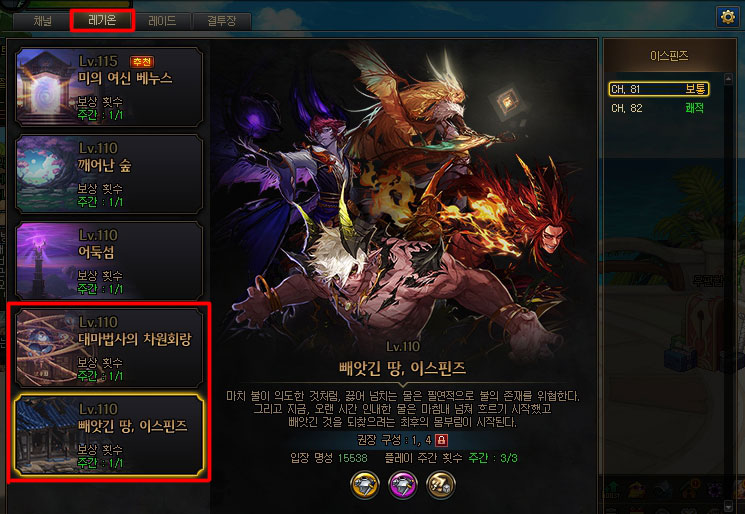Switch to the 레이드 tab
The width and height of the screenshot is (745, 514).
[162, 21]
